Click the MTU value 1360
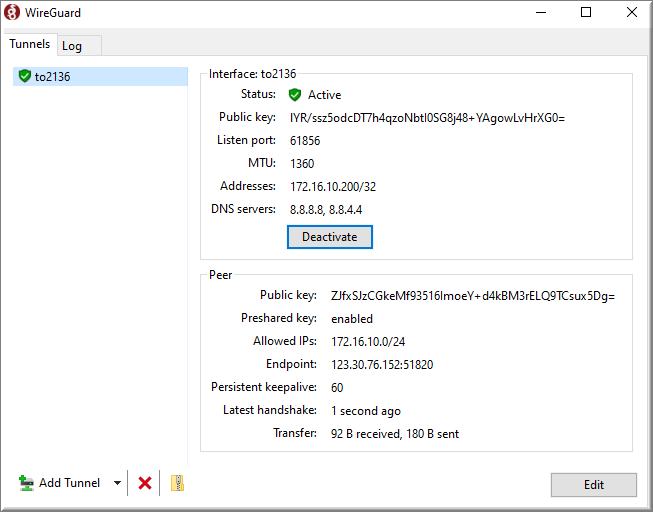Screen dimensions: 653x512 [302, 164]
